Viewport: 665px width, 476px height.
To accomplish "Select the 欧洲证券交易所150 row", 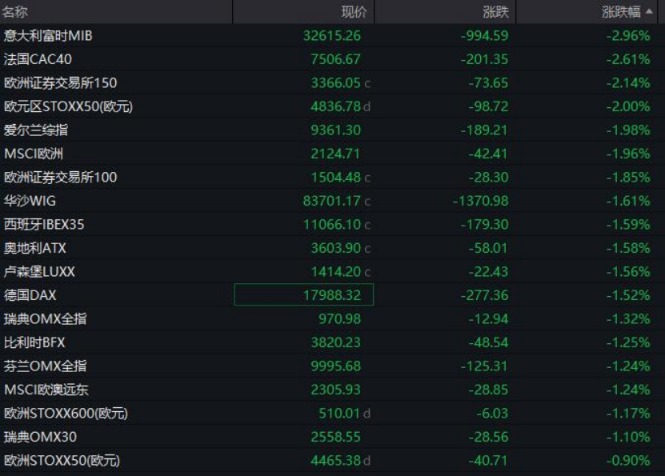I will pyautogui.click(x=60, y=82).
